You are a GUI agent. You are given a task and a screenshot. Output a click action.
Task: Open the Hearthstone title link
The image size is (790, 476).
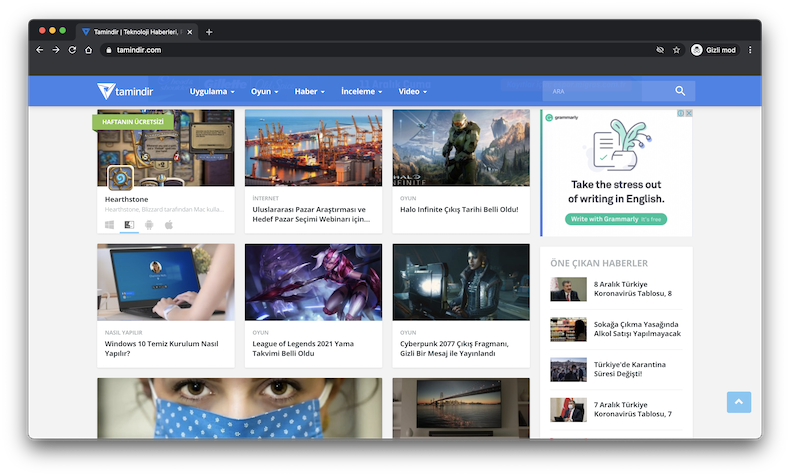click(x=126, y=199)
